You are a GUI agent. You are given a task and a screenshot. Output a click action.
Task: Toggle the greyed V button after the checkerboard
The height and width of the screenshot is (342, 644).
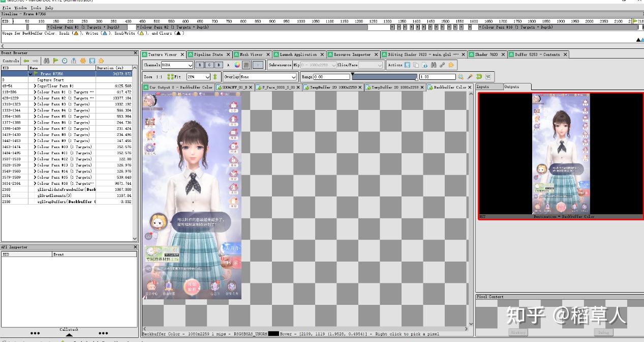258,65
